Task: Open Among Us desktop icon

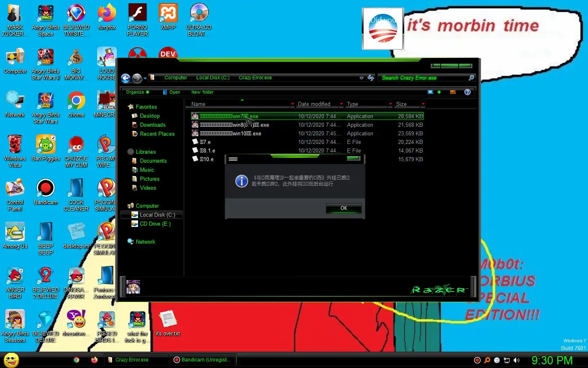Action: click(15, 236)
